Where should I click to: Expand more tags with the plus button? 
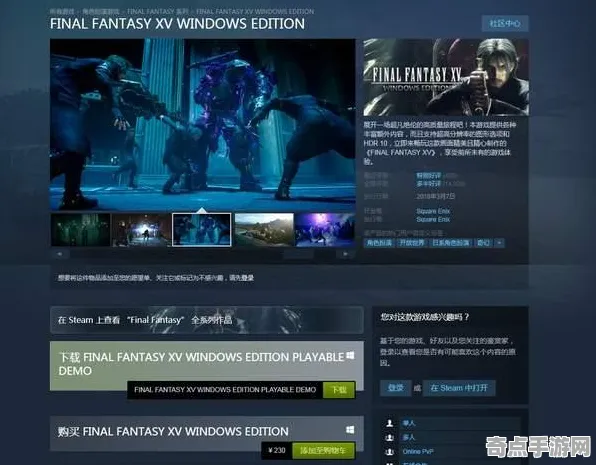tap(499, 243)
